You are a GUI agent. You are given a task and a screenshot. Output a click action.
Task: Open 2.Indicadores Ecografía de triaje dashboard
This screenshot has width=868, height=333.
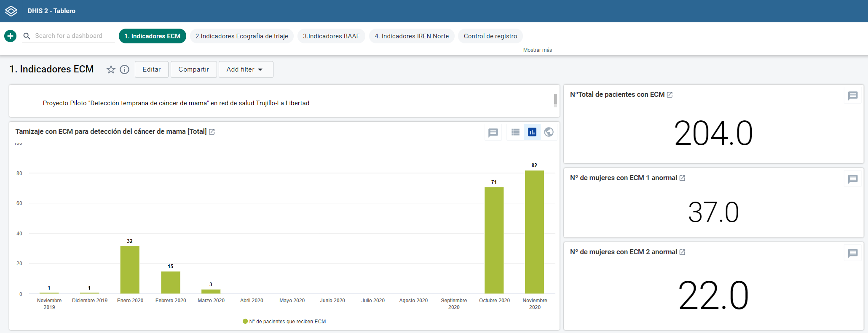coord(242,36)
